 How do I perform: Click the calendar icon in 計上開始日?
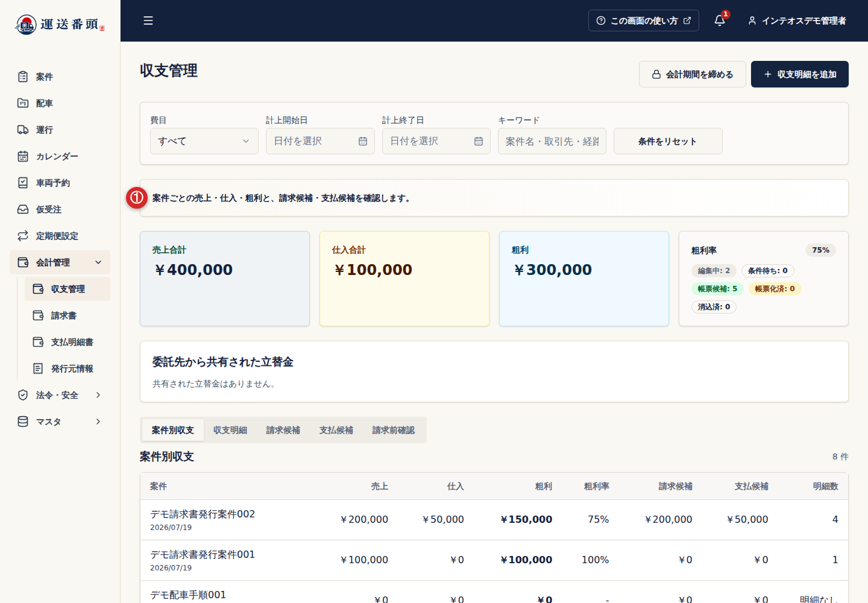tap(363, 141)
